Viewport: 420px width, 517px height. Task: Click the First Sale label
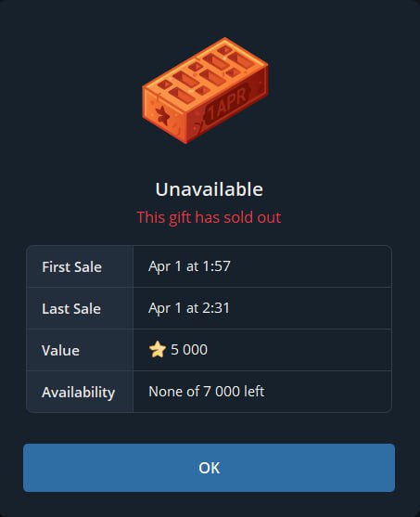[x=71, y=266]
